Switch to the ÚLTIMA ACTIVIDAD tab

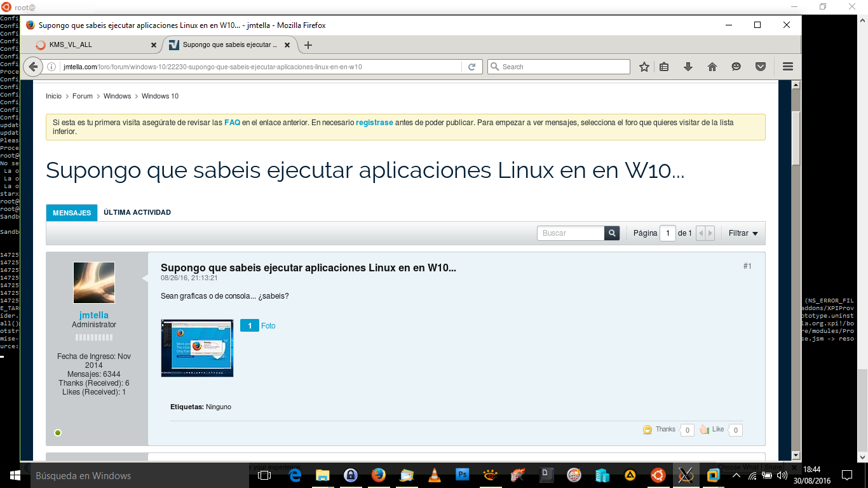pyautogui.click(x=137, y=213)
